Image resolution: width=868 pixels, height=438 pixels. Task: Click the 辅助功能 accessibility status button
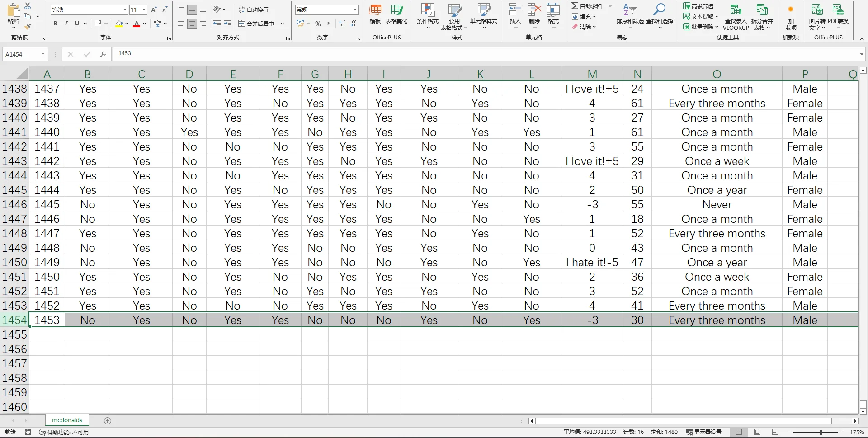[x=64, y=432]
